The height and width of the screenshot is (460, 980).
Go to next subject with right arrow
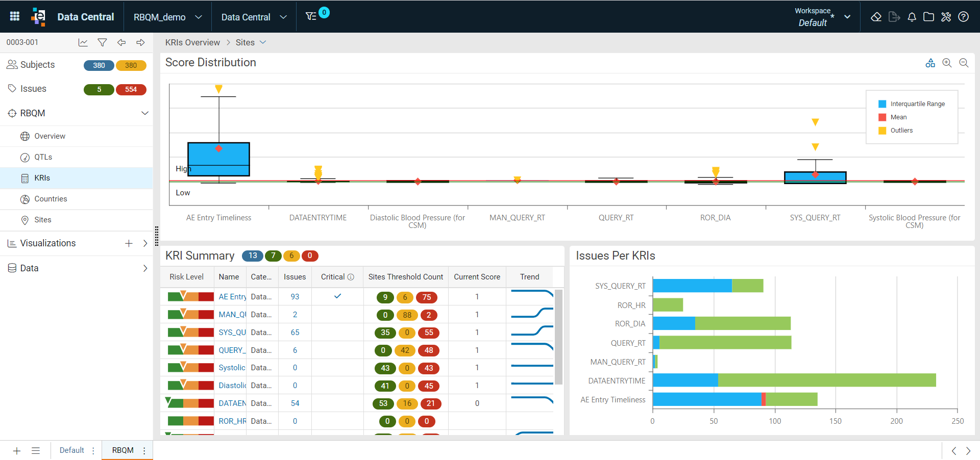tap(140, 42)
